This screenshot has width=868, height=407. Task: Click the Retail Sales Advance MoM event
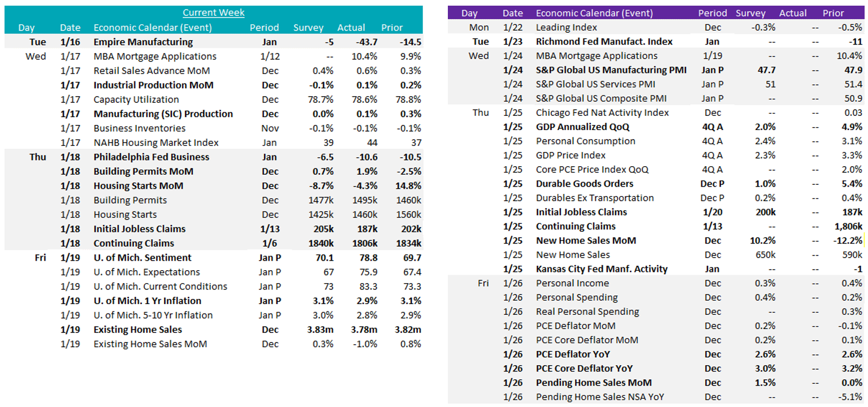tap(152, 71)
